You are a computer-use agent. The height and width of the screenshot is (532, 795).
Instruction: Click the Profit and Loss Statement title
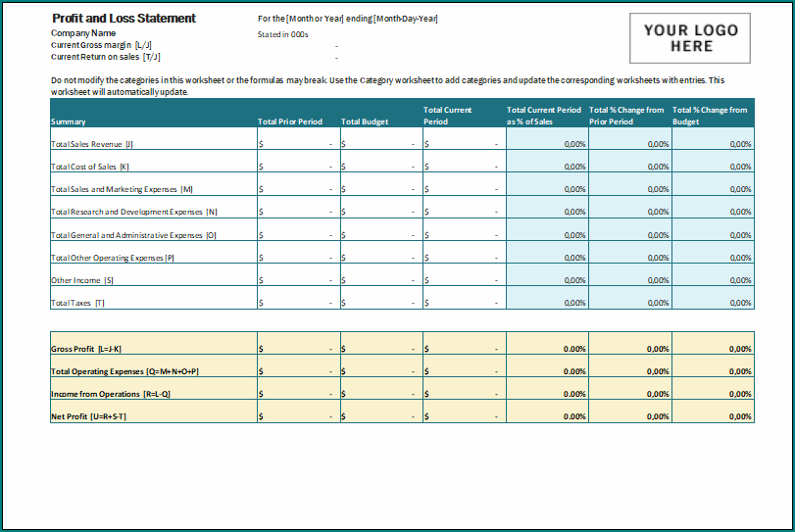point(124,19)
